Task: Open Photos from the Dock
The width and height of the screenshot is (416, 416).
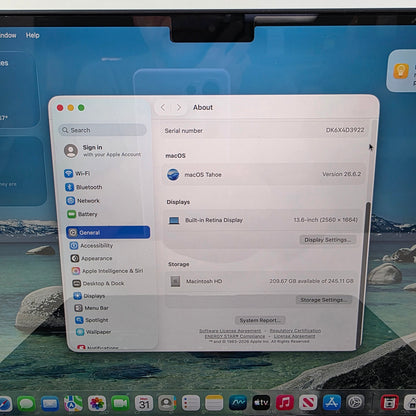Action: [97, 403]
